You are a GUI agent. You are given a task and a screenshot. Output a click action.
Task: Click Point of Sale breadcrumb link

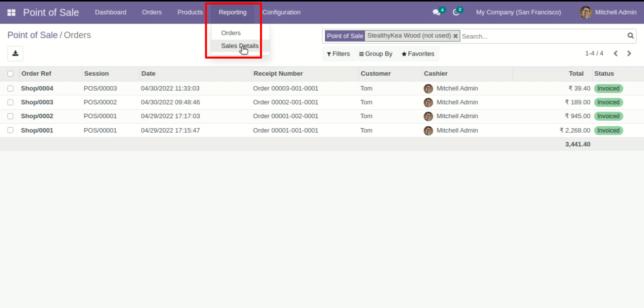32,35
